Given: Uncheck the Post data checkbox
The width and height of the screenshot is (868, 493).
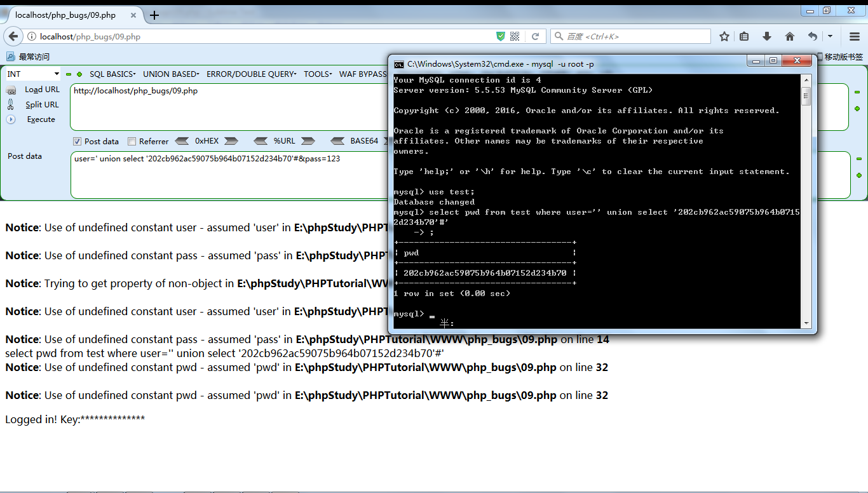Looking at the screenshot, I should tap(78, 141).
